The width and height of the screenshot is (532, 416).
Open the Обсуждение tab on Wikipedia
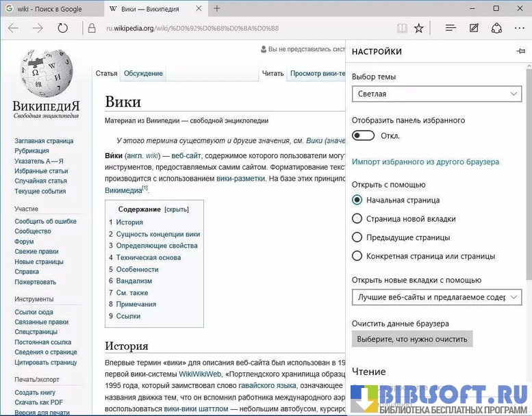pyautogui.click(x=143, y=73)
